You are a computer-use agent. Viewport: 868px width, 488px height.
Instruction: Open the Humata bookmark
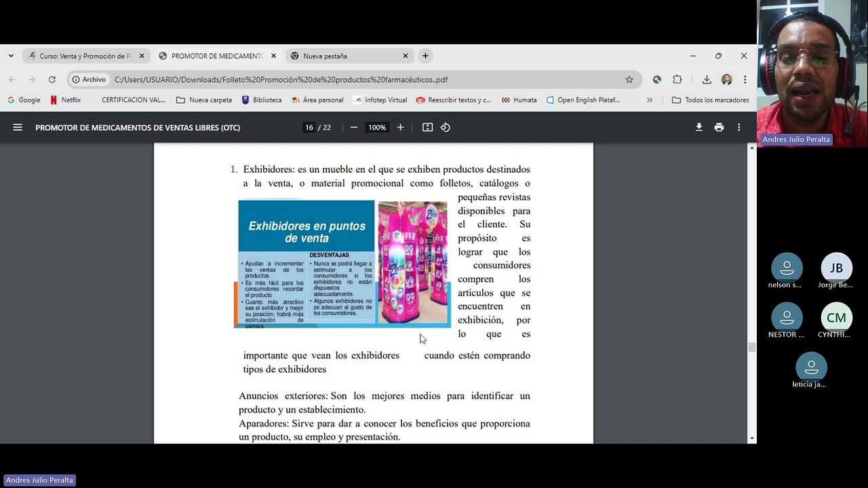(x=519, y=100)
